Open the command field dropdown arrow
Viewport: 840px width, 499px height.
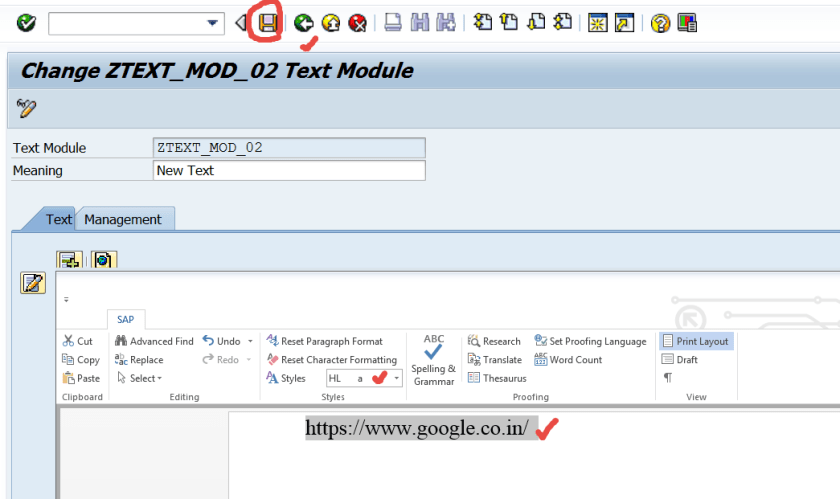(x=212, y=23)
